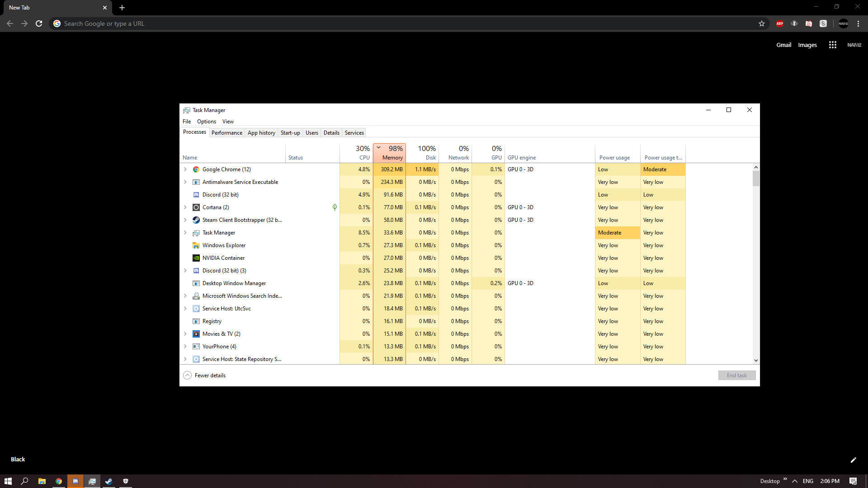Select the NVIDIA Container process
The width and height of the screenshot is (868, 488).
(x=224, y=258)
